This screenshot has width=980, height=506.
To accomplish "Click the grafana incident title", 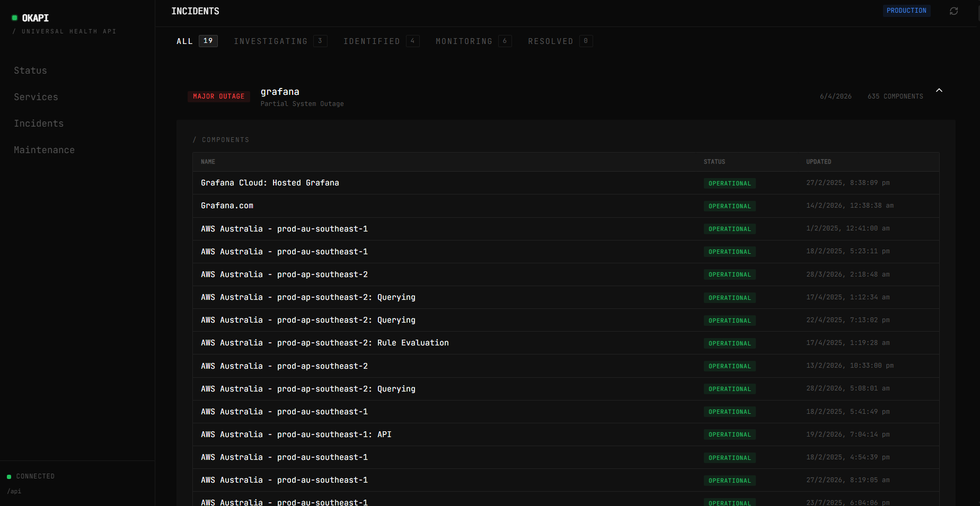I will [280, 92].
